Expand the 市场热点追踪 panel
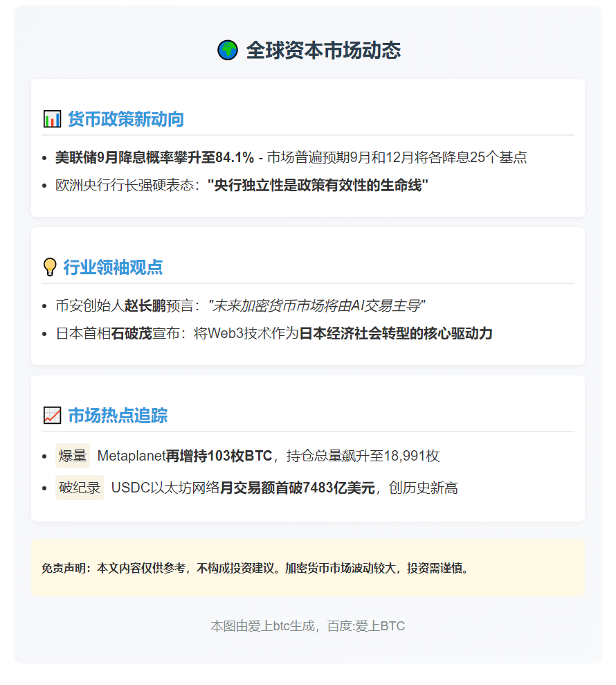The image size is (616, 685). pyautogui.click(x=119, y=416)
